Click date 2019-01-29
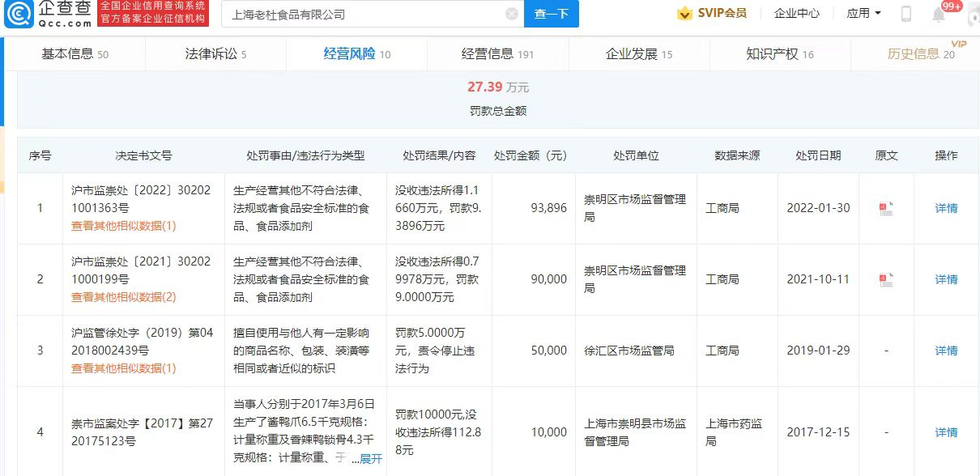980x476 pixels. click(818, 351)
